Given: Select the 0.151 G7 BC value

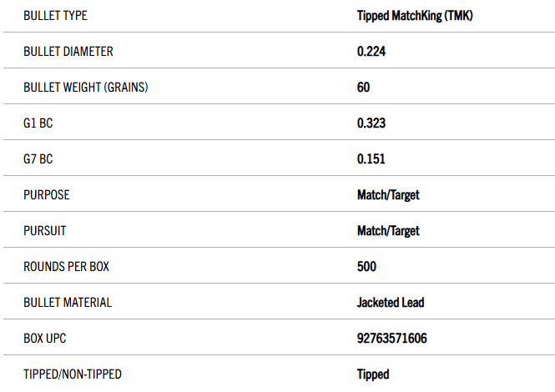Looking at the screenshot, I should point(371,159).
